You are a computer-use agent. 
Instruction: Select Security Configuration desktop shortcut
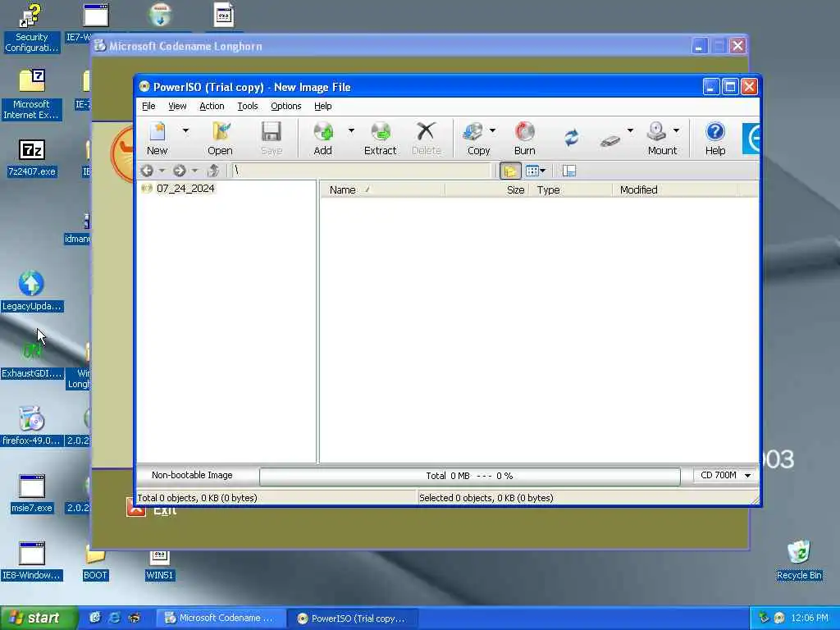click(x=32, y=28)
